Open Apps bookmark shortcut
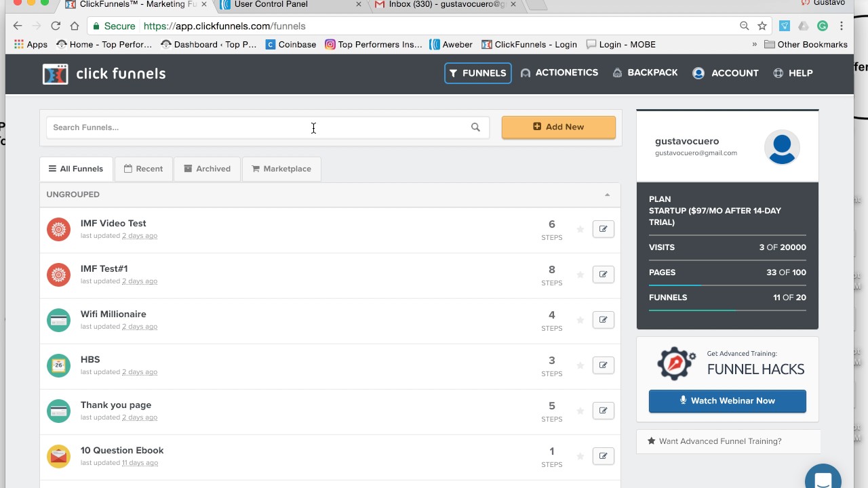 (x=31, y=45)
